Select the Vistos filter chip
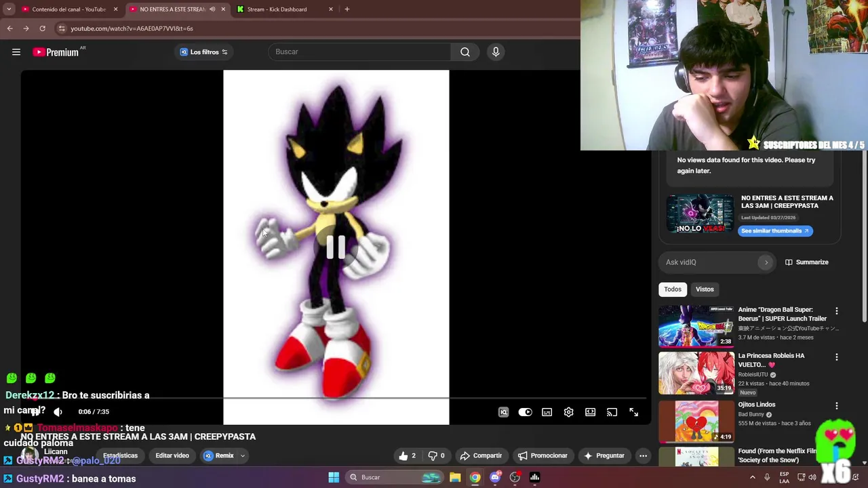868x488 pixels. [x=705, y=289]
